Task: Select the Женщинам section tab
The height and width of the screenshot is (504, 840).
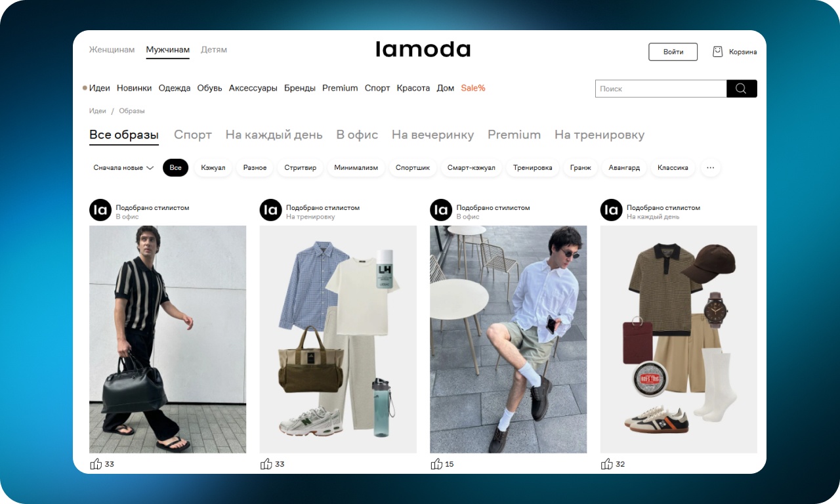Action: click(x=112, y=50)
